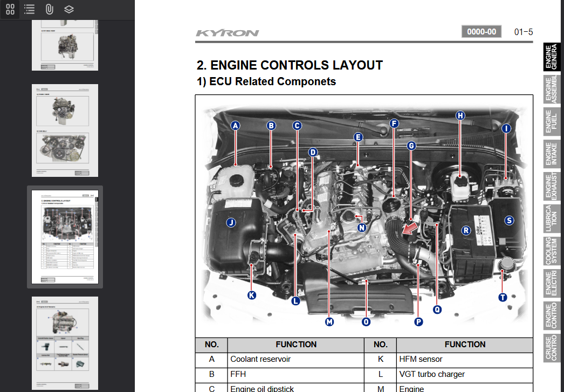Click callout marker S on the engine diagram
Image resolution: width=564 pixels, height=392 pixels.
508,221
